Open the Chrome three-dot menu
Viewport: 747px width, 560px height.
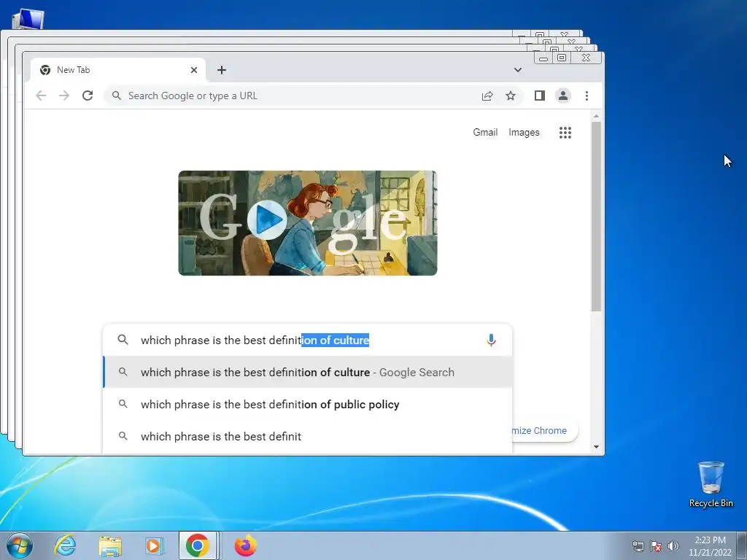(587, 96)
